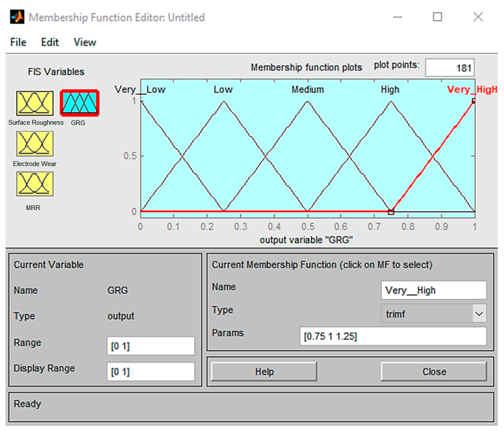Select the GRG output variable icon
This screenshot has width=504, height=432.
79,103
